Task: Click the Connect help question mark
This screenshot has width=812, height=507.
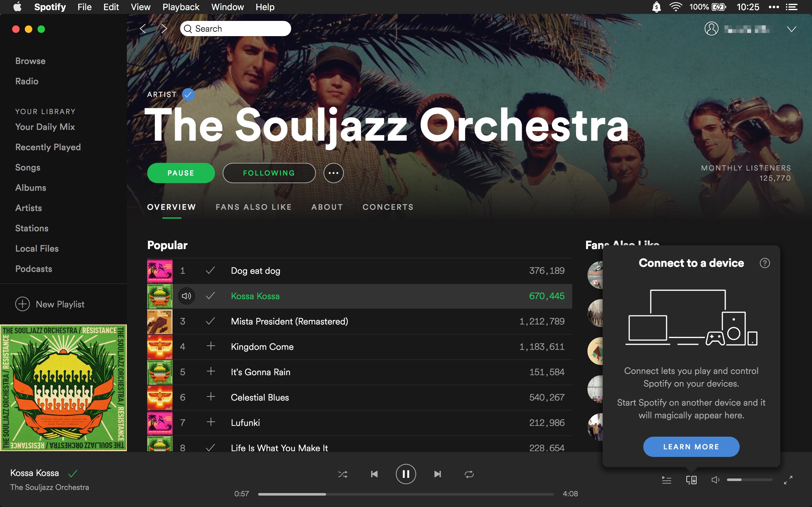Action: coord(765,263)
